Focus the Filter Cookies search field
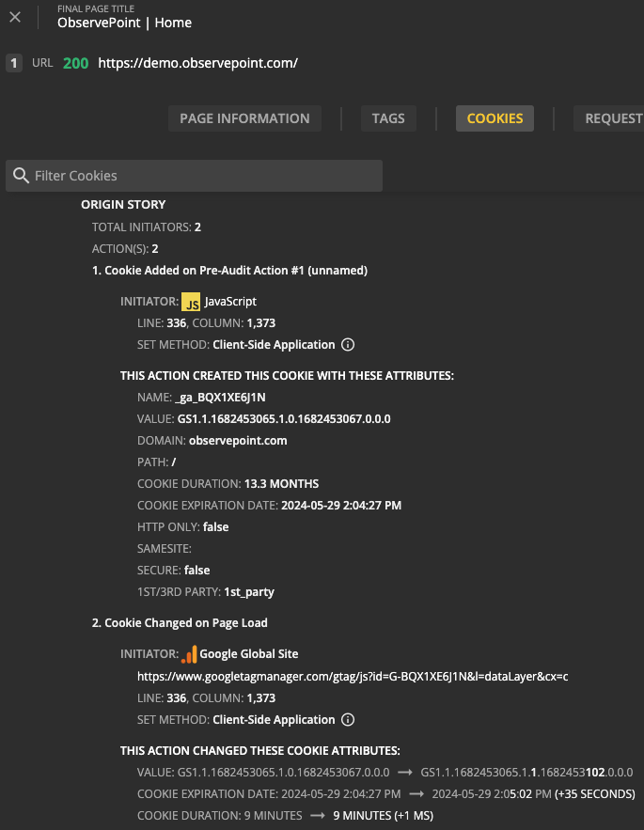This screenshot has width=644, height=830. click(194, 176)
